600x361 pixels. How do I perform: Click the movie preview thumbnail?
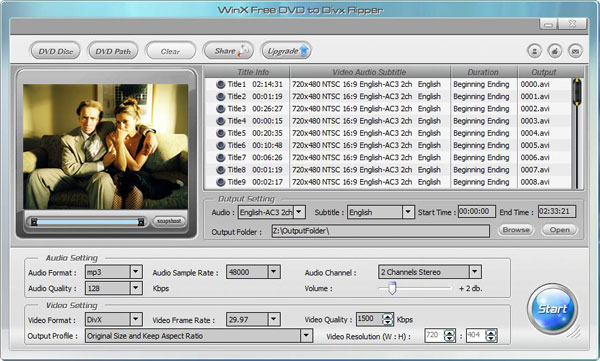pos(106,147)
